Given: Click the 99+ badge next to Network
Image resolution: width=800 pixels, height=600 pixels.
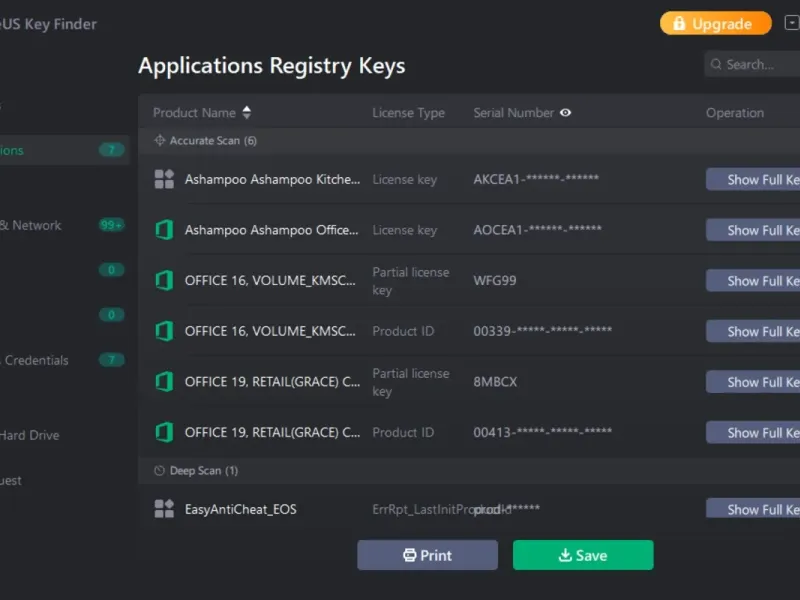Looking at the screenshot, I should [x=111, y=224].
